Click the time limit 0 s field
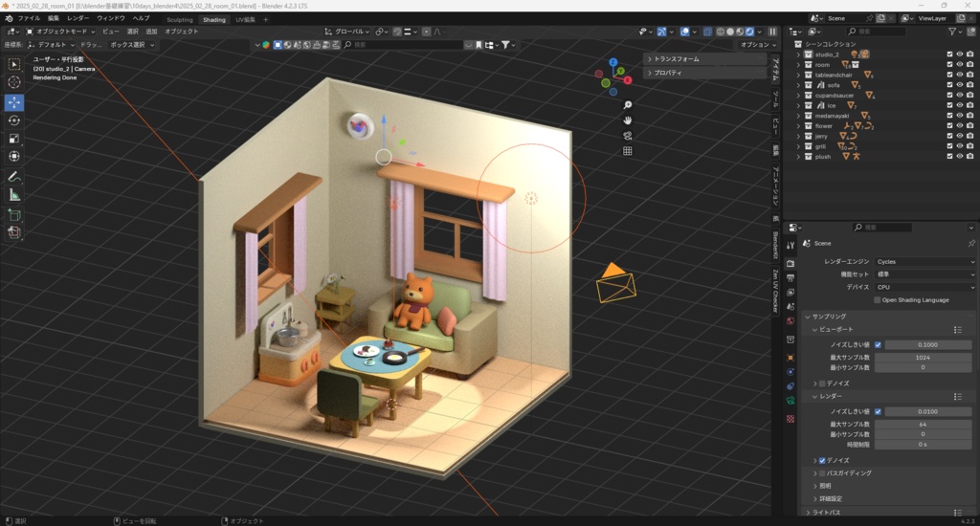 (924, 444)
